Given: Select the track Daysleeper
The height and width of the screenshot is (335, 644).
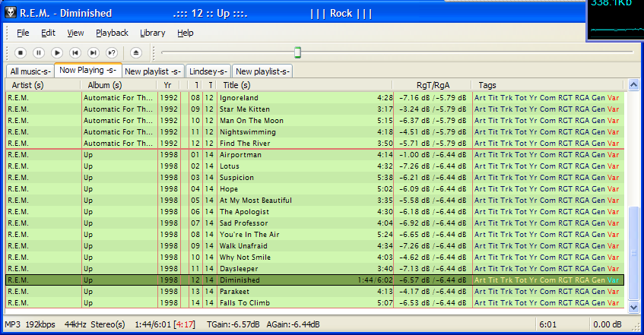Looking at the screenshot, I should 315,269.
